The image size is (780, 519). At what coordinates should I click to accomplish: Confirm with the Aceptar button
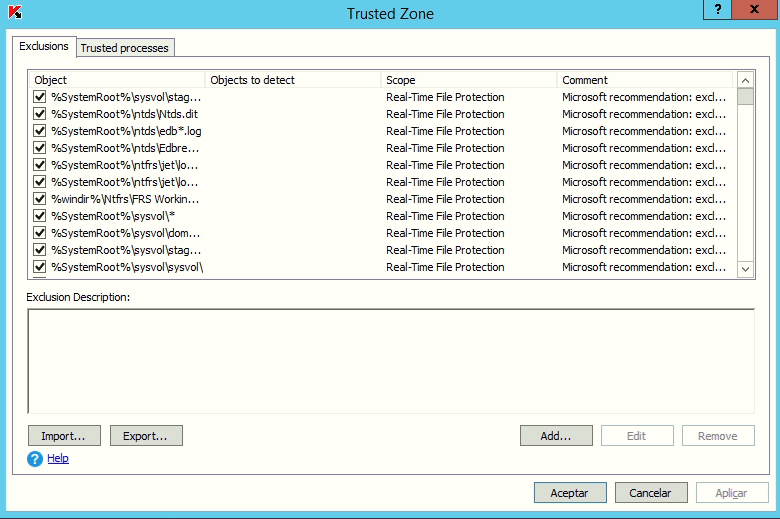(x=570, y=493)
